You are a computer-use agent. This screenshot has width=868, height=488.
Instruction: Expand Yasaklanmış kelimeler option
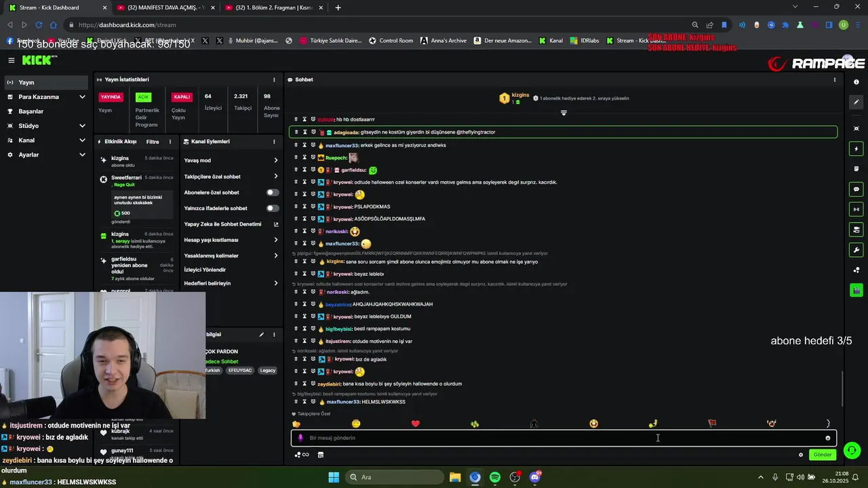pyautogui.click(x=231, y=256)
